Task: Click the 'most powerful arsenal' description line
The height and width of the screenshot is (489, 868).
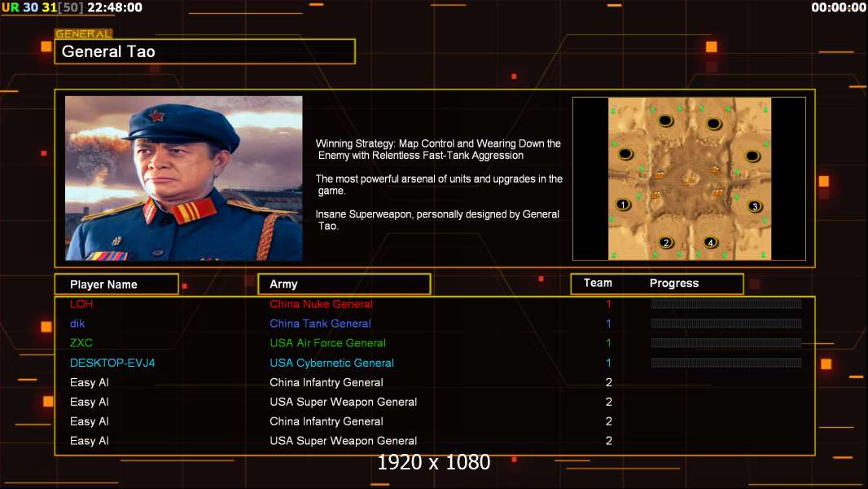Action: point(439,184)
